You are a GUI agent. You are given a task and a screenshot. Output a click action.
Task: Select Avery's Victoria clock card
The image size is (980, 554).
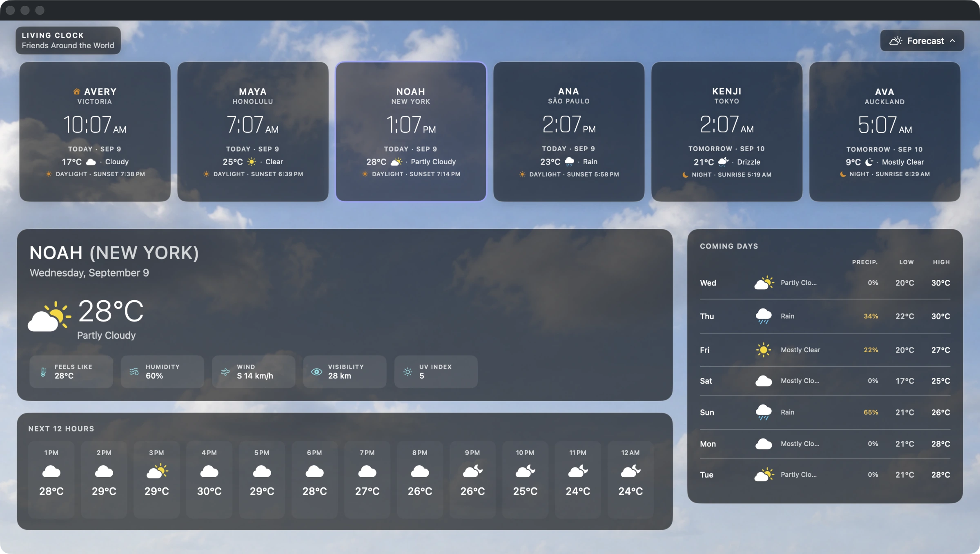tap(95, 132)
